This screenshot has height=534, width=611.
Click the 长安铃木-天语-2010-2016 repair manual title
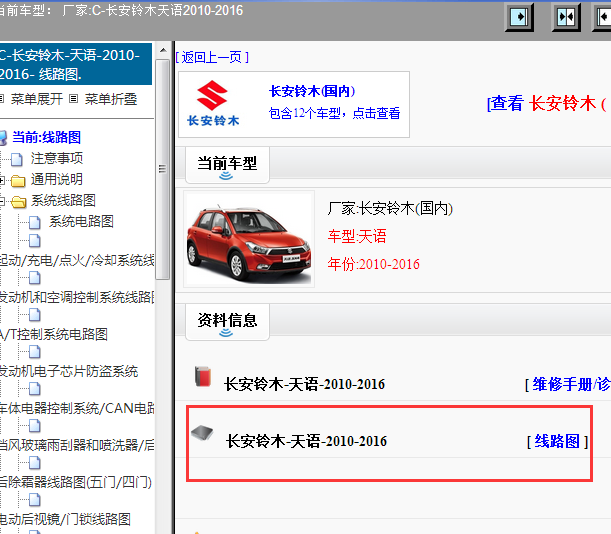coord(305,385)
